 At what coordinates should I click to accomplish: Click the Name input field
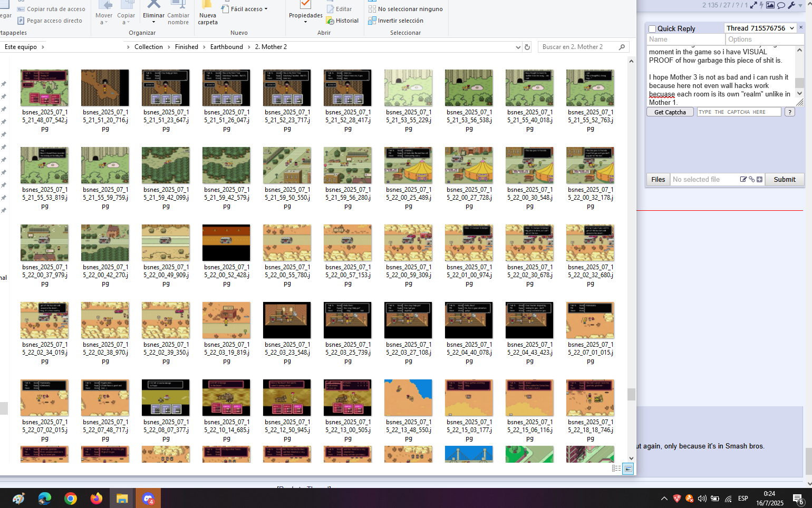685,40
